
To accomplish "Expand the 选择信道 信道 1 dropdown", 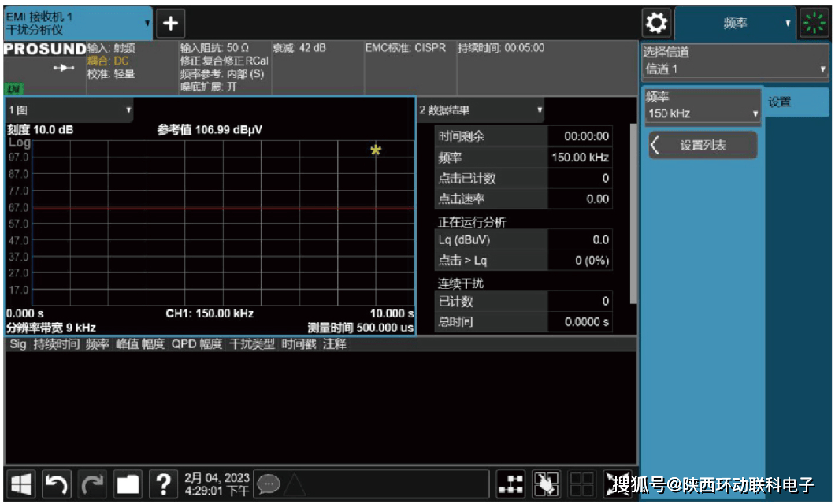I will [735, 61].
